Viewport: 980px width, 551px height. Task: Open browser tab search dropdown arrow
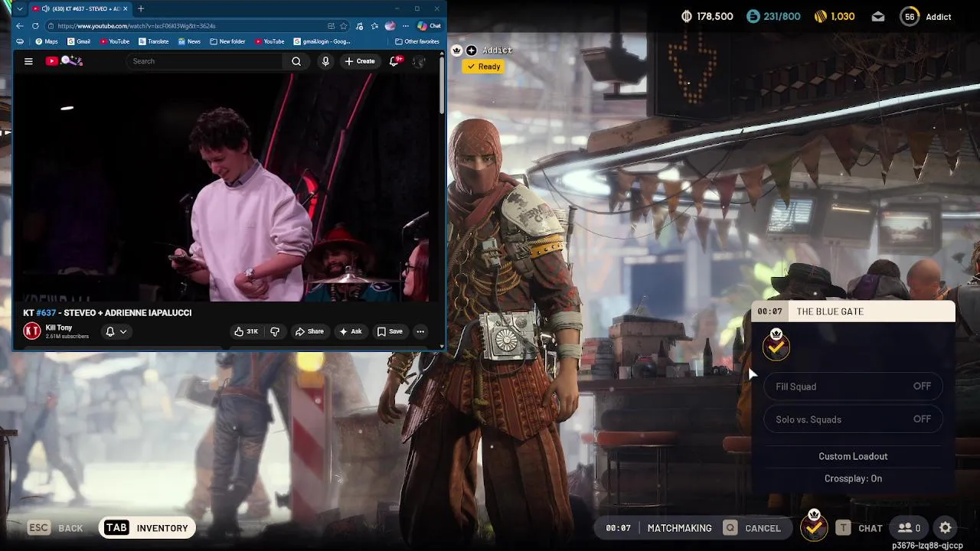pyautogui.click(x=19, y=8)
